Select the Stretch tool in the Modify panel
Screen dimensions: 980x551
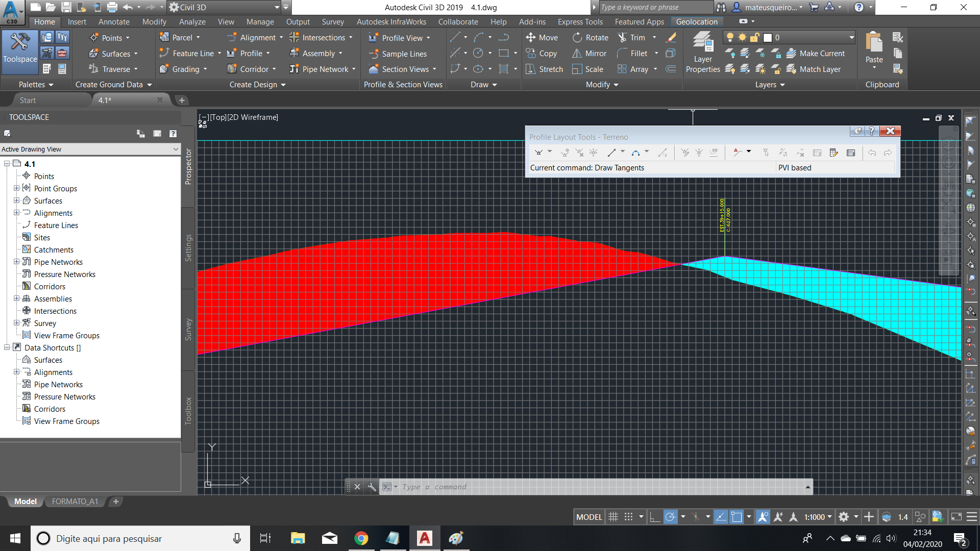544,69
